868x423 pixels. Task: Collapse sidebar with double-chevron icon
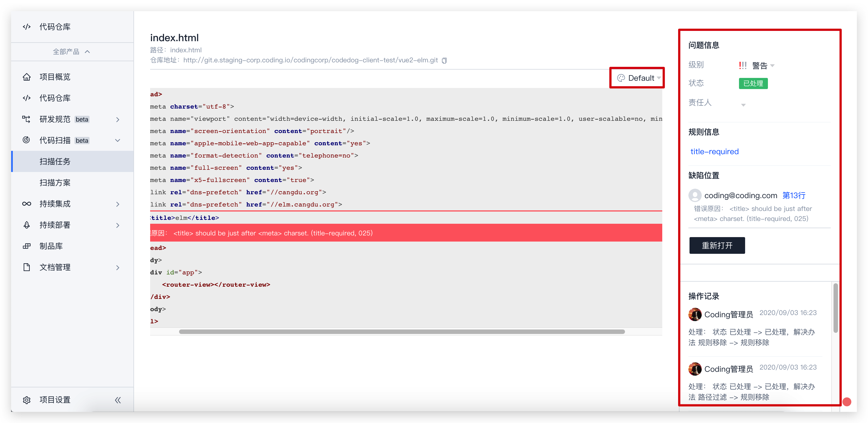pyautogui.click(x=118, y=400)
